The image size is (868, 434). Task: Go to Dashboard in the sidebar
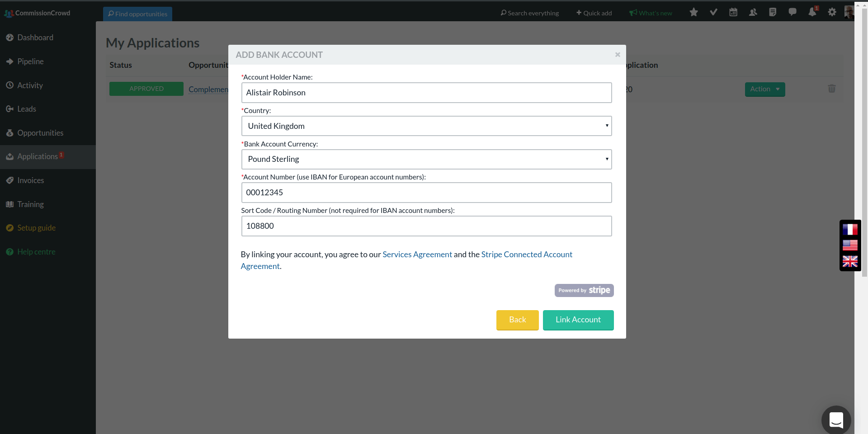(35, 38)
